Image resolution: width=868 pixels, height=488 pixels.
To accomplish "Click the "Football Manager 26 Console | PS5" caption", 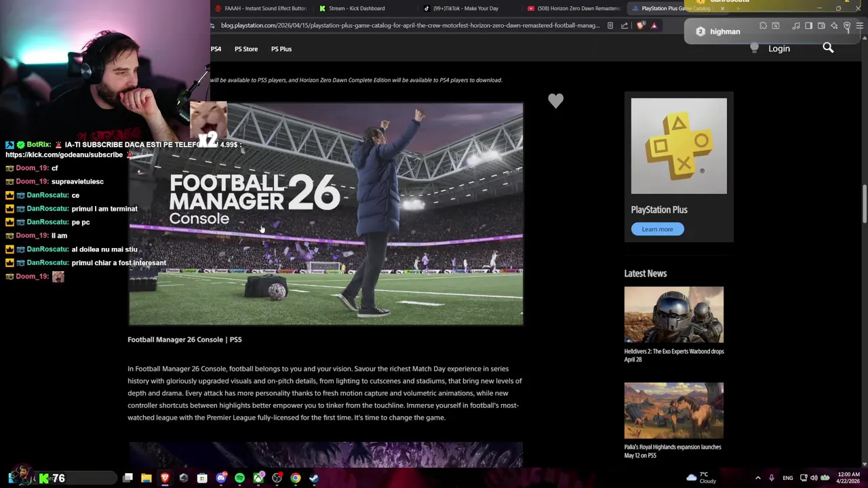I will [184, 340].
